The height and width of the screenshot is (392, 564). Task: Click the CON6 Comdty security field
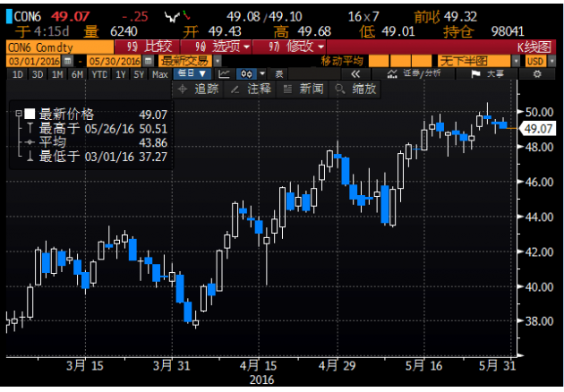pyautogui.click(x=49, y=46)
